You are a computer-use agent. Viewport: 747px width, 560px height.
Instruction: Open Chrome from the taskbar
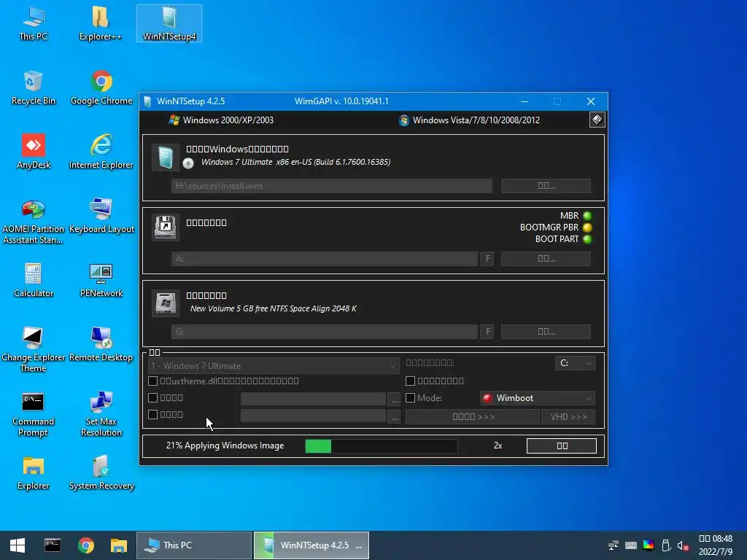pos(86,545)
